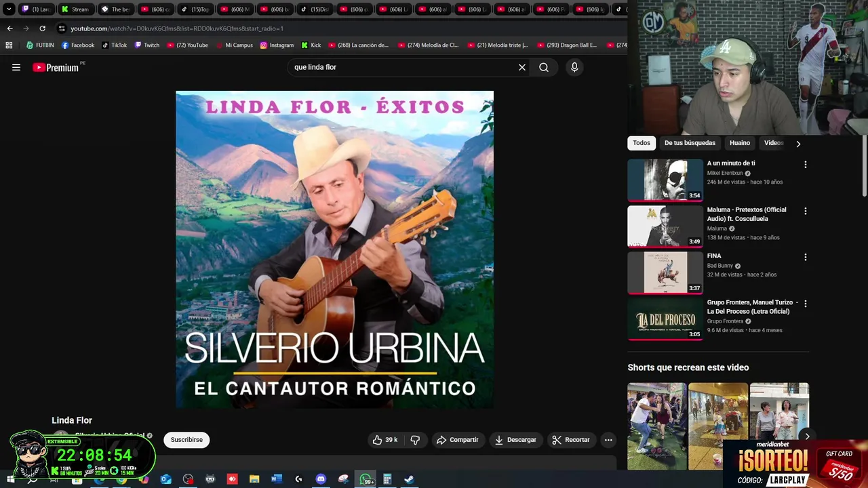Open Outlook from the taskbar
The height and width of the screenshot is (488, 868).
(x=166, y=479)
